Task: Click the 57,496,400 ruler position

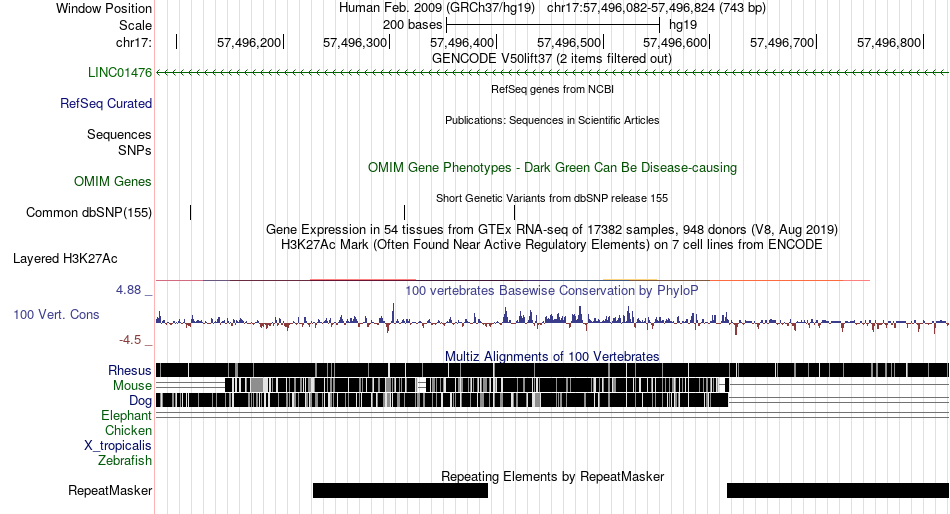Action: [x=462, y=42]
